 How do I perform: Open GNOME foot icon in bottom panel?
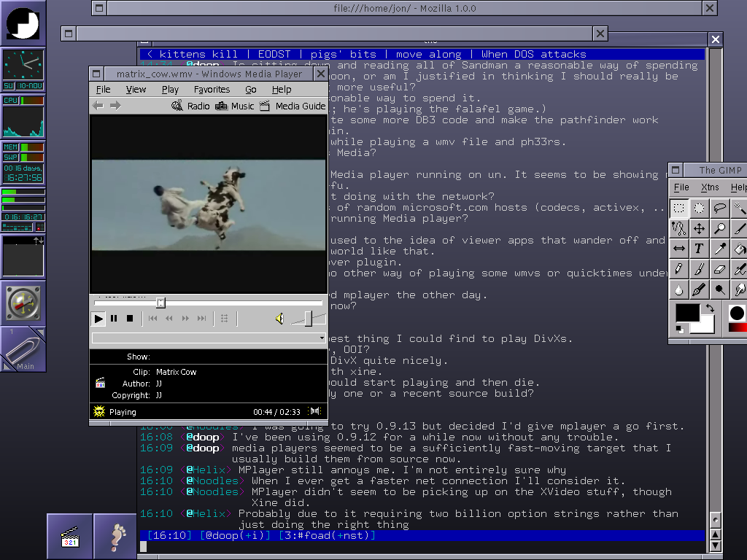[x=116, y=537]
